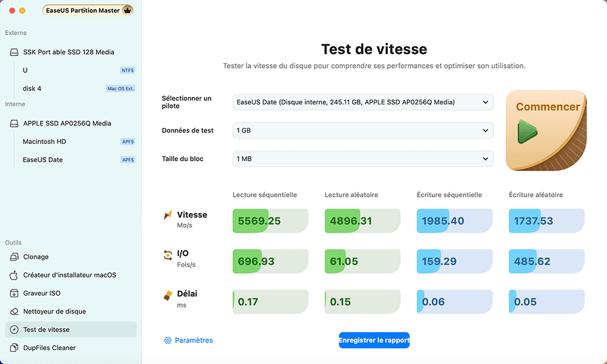Open the Sélectionner un pilote dropdown
The width and height of the screenshot is (607, 364).
[363, 102]
